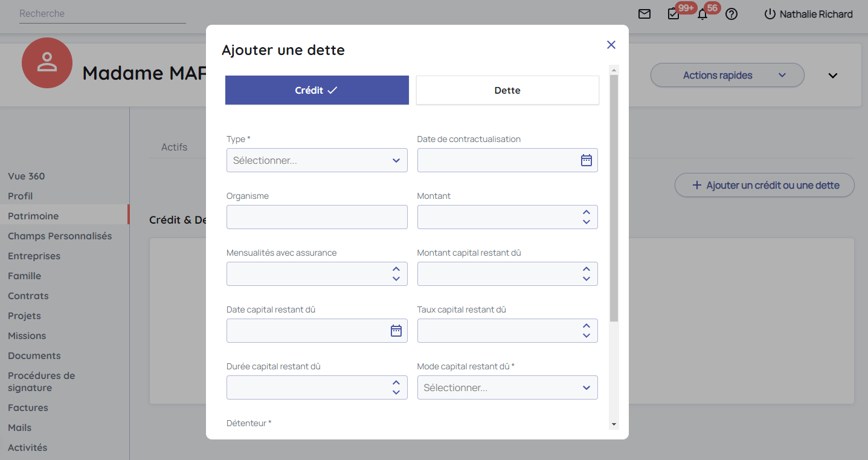Viewport: 868px width, 460px height.
Task: Click the help question mark icon
Action: pos(731,14)
